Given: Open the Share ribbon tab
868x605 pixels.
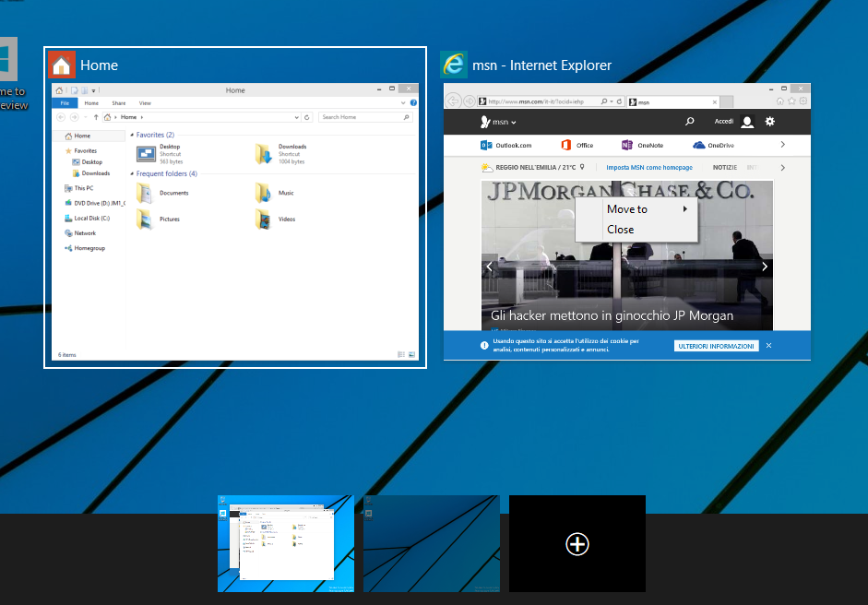Looking at the screenshot, I should [x=118, y=103].
